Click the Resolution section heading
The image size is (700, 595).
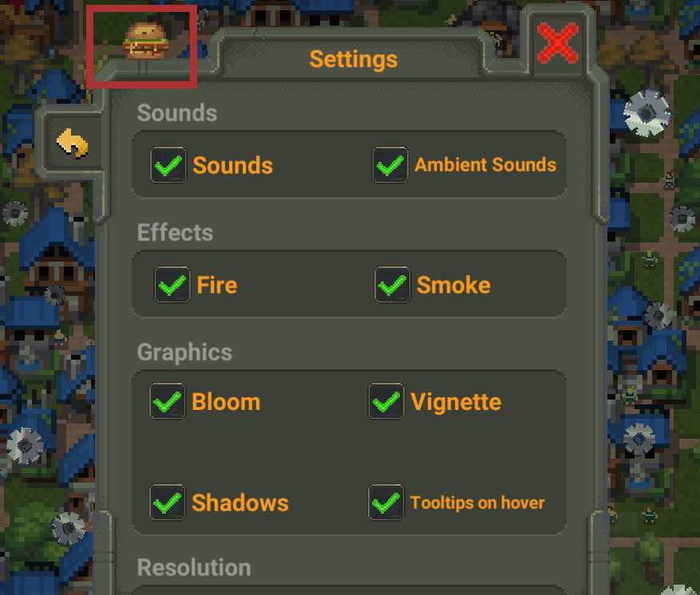[x=194, y=567]
